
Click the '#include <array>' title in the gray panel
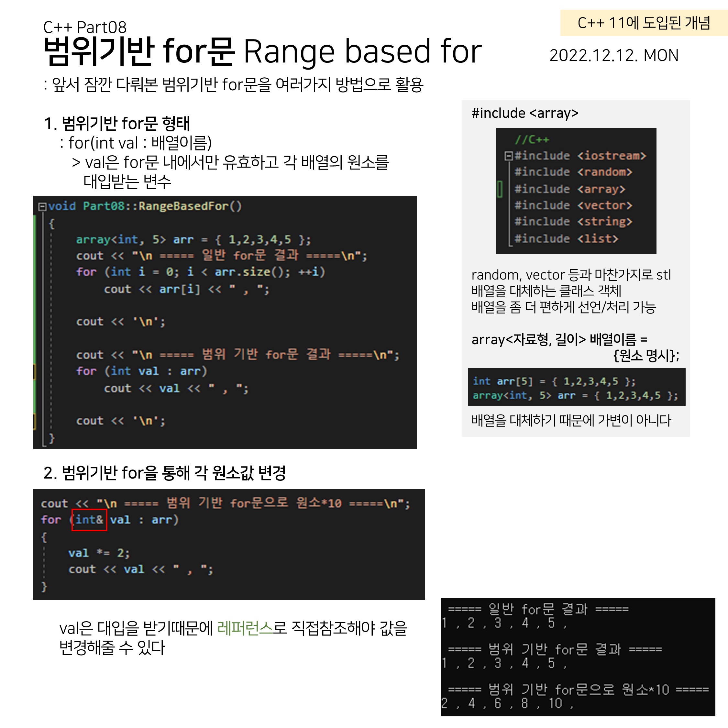524,113
